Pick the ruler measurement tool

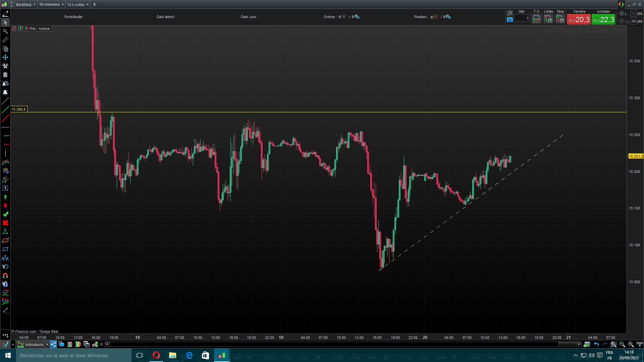point(5,40)
